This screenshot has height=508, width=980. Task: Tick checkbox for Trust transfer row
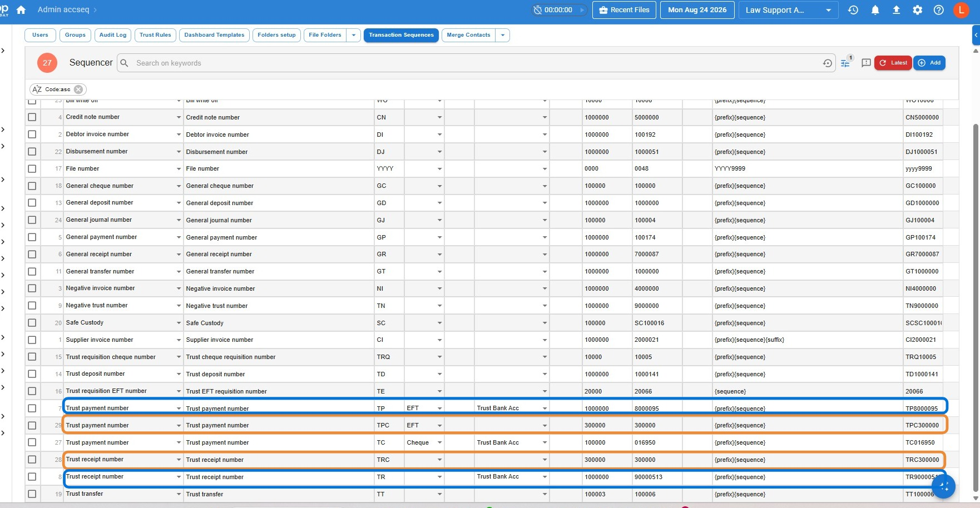point(32,494)
